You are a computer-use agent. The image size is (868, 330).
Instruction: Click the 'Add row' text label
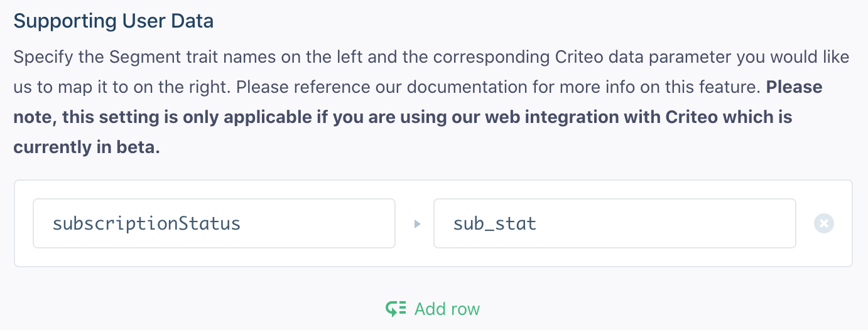pyautogui.click(x=447, y=309)
